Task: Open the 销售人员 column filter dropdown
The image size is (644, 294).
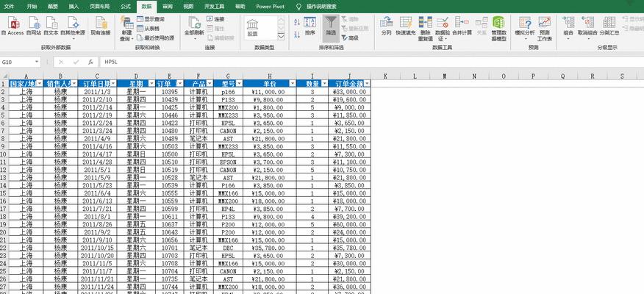Action: click(74, 83)
